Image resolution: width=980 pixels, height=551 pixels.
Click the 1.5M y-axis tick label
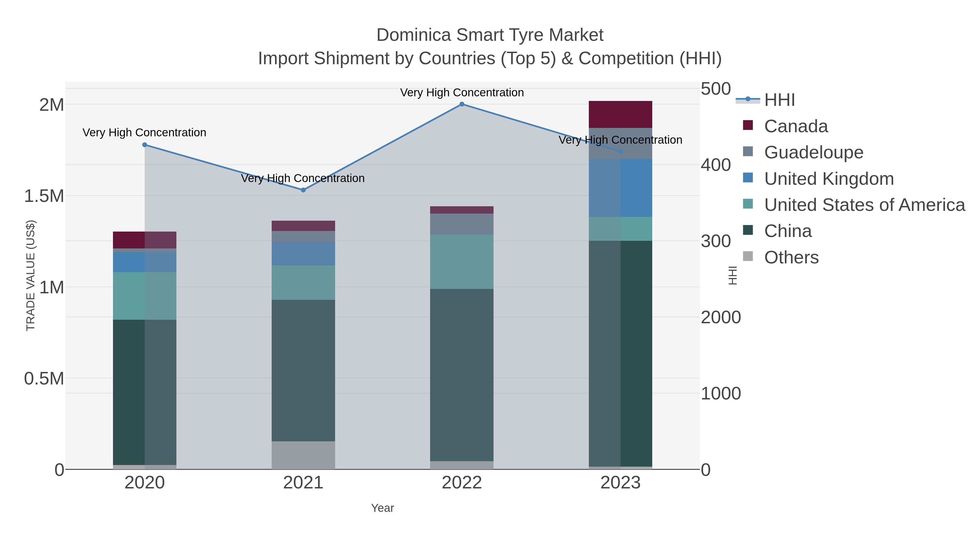[44, 196]
